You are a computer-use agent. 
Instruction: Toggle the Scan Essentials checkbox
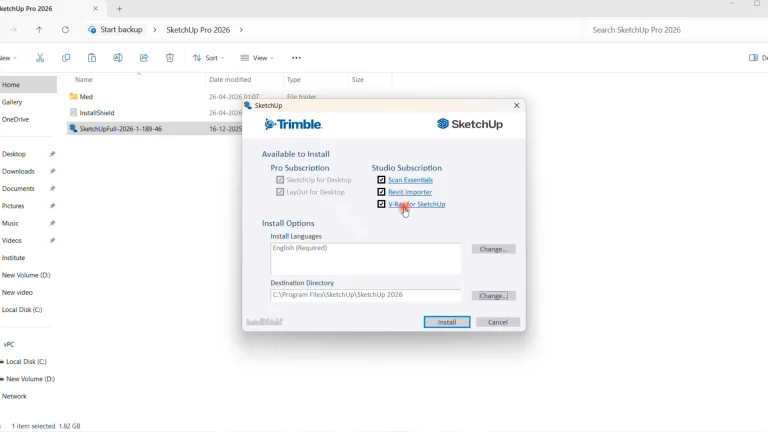[x=381, y=180]
